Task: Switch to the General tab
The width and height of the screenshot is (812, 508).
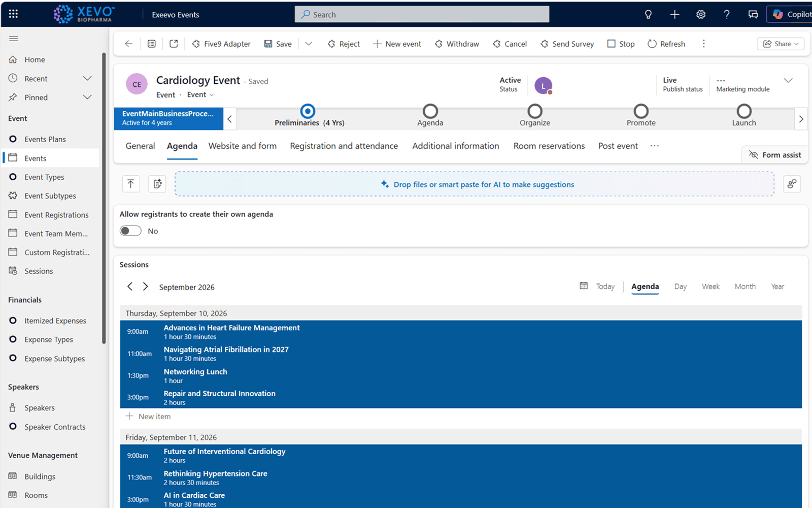Action: coord(140,146)
